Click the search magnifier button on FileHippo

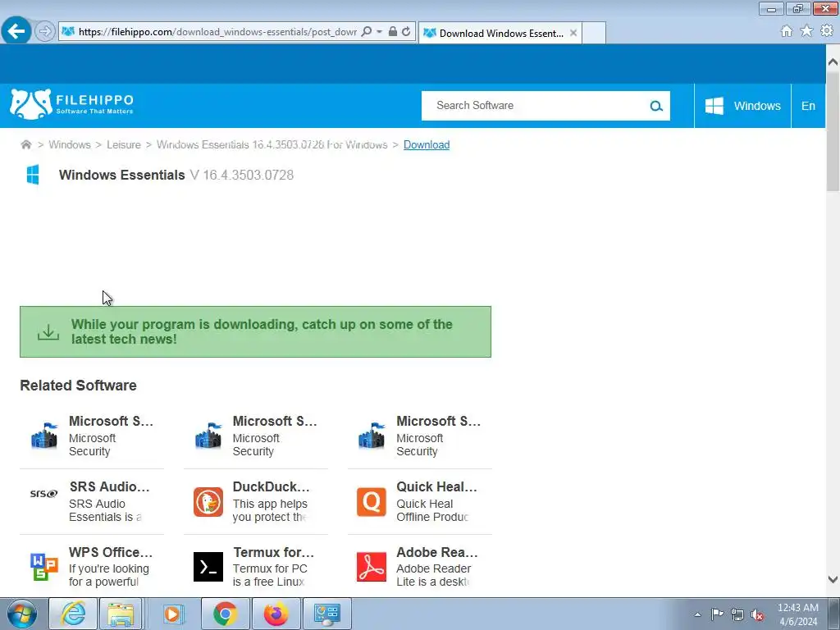coord(656,106)
